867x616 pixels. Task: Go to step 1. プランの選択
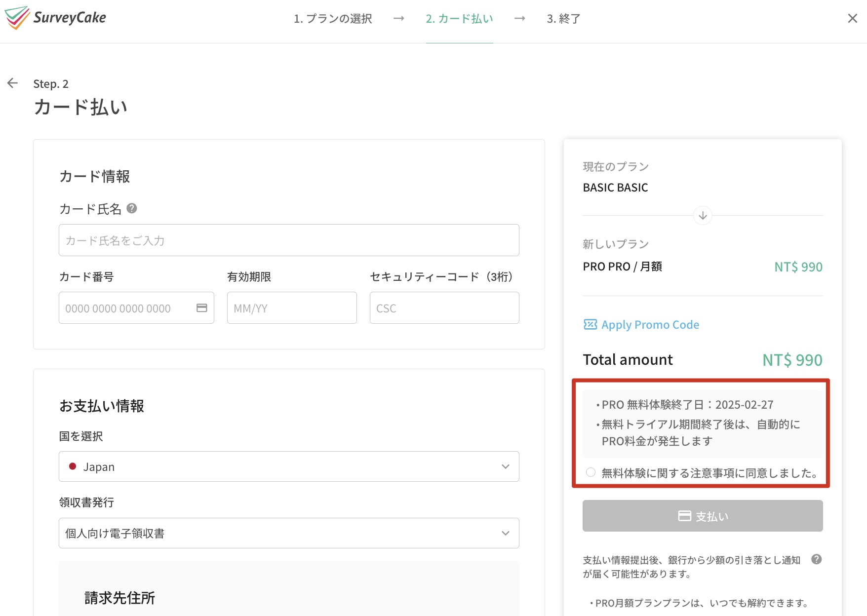pyautogui.click(x=333, y=19)
